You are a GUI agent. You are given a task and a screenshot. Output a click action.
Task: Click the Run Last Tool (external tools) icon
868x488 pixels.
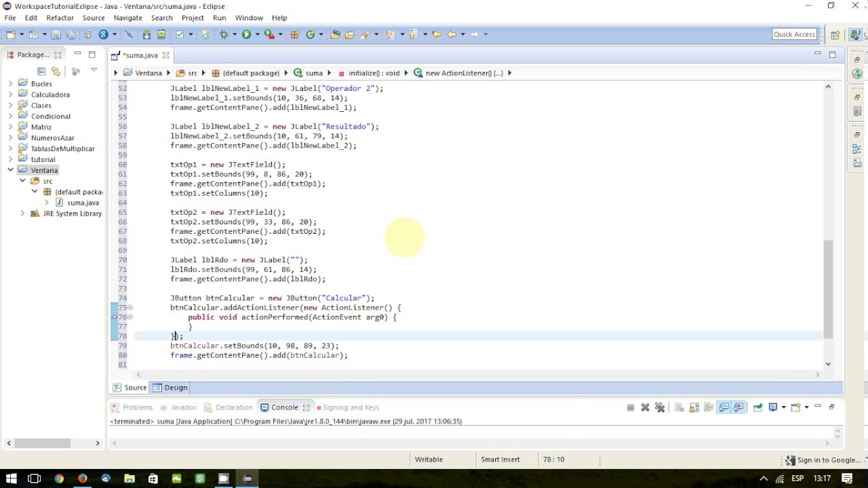[269, 34]
